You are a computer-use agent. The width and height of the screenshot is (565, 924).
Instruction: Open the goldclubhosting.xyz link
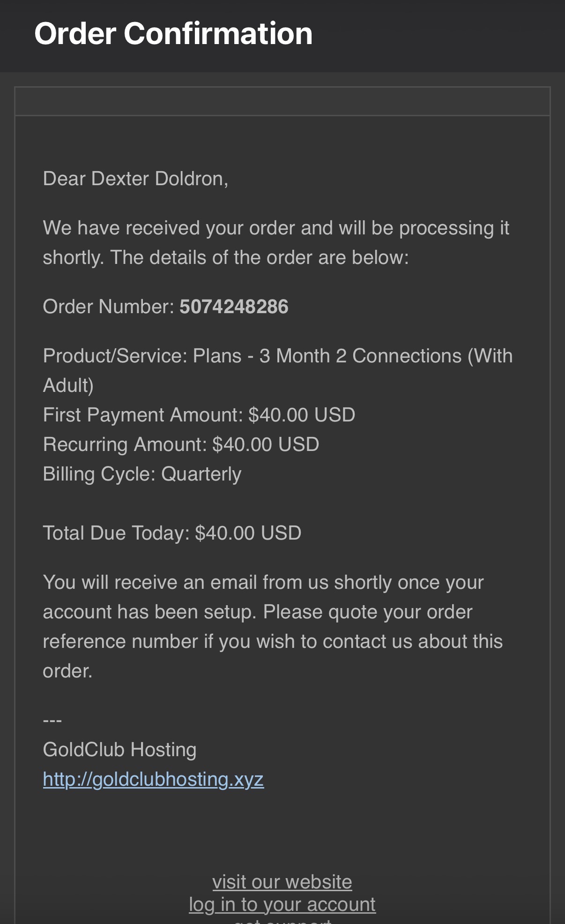tap(153, 779)
